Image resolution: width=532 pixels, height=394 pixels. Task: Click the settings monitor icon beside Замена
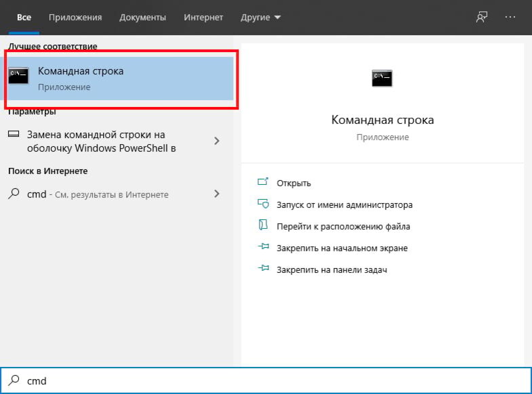point(14,134)
